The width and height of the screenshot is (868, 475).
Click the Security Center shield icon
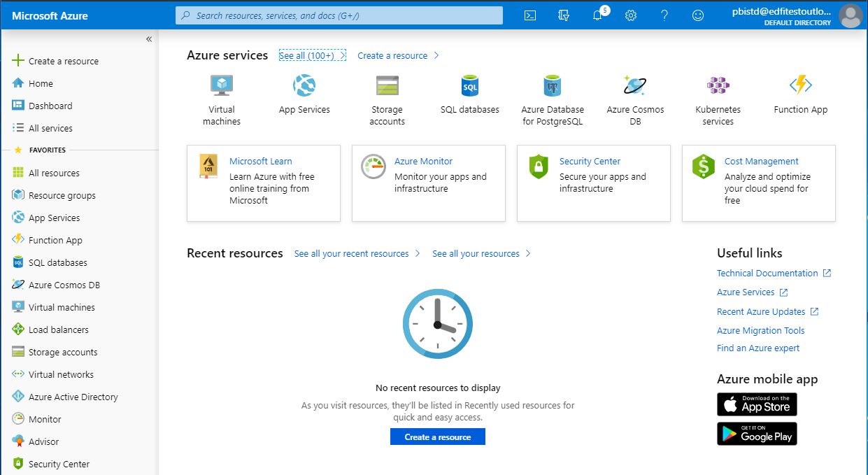coord(539,166)
